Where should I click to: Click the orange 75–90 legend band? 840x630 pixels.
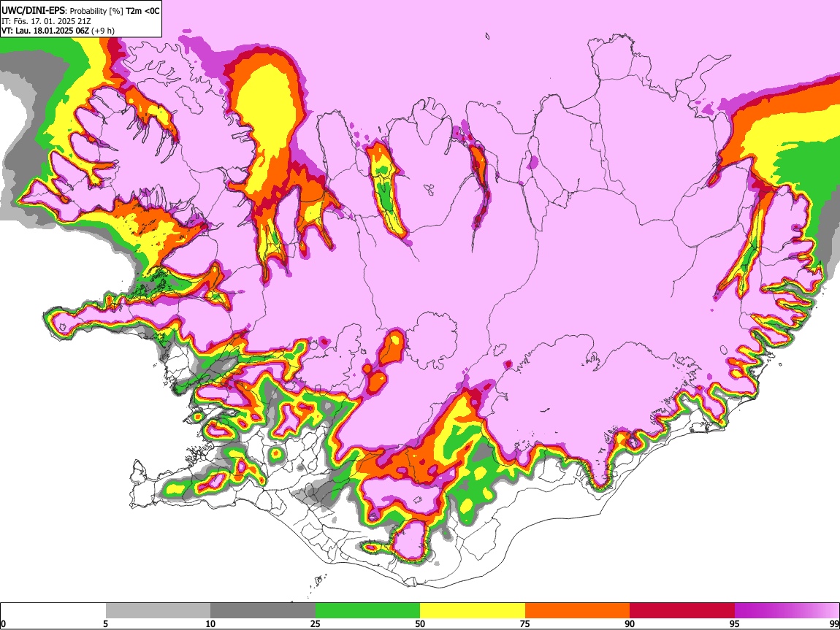pyautogui.click(x=578, y=610)
